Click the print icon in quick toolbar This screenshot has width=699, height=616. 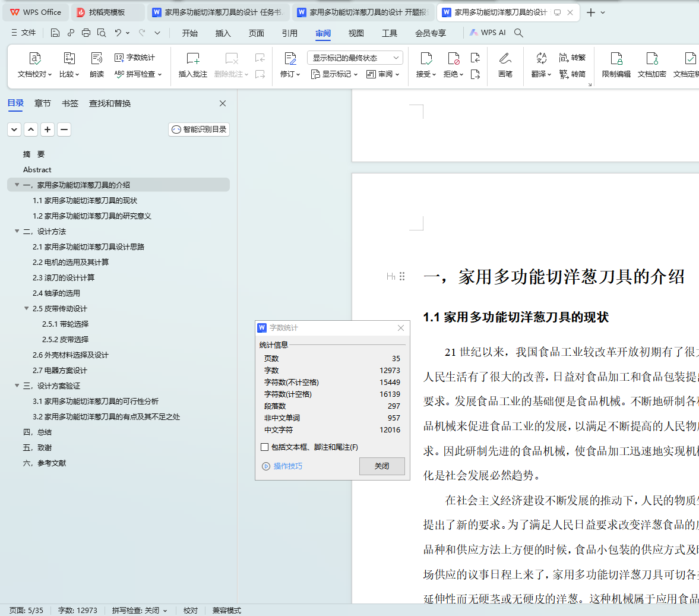(x=86, y=33)
